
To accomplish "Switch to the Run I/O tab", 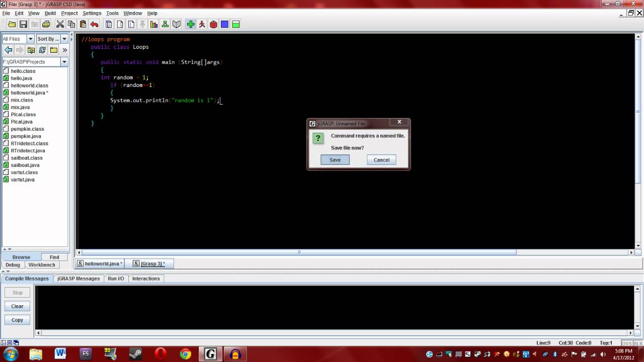I will coord(116,279).
